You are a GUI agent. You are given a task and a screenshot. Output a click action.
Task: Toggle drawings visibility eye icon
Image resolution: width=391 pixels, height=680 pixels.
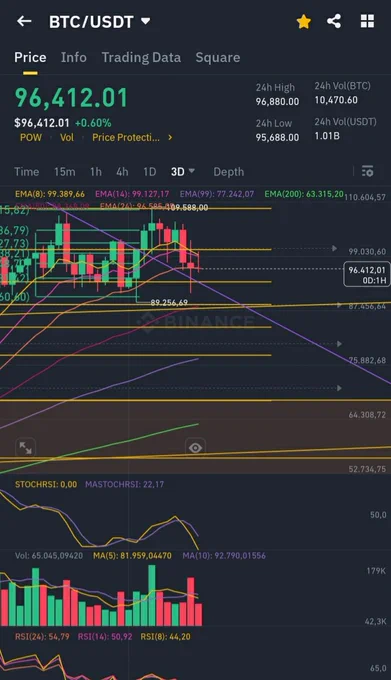pos(195,448)
